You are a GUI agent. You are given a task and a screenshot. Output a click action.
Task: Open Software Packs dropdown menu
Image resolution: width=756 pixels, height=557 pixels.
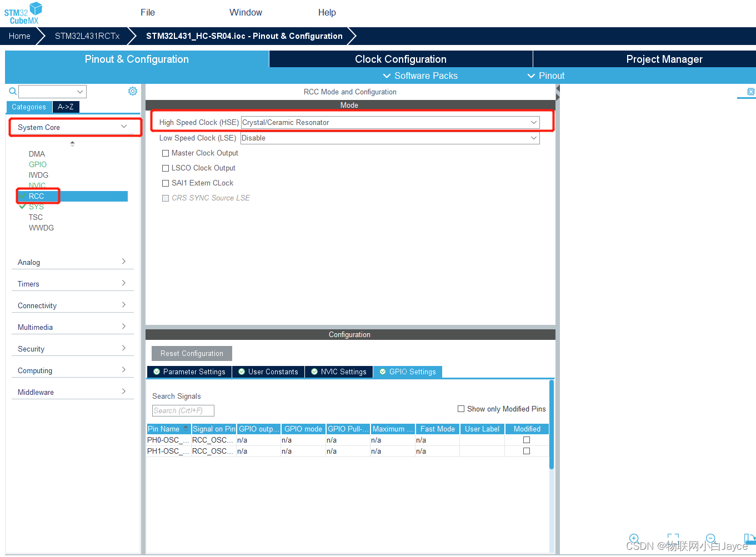point(420,76)
